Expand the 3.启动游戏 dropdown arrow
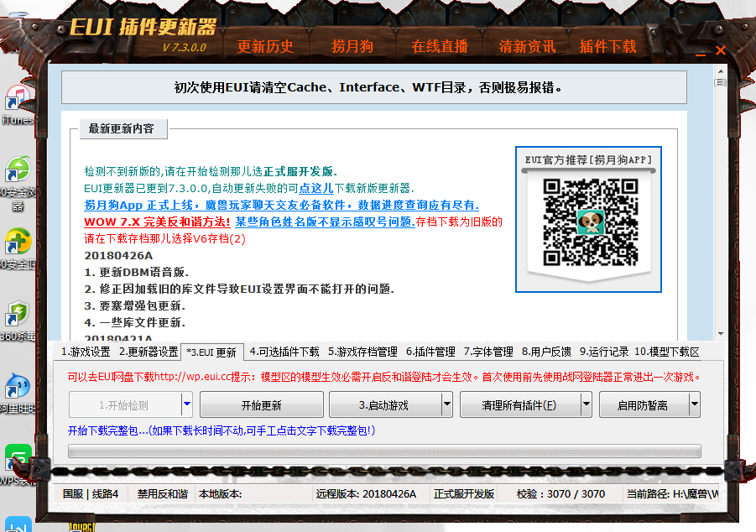756x532 pixels. 447,404
